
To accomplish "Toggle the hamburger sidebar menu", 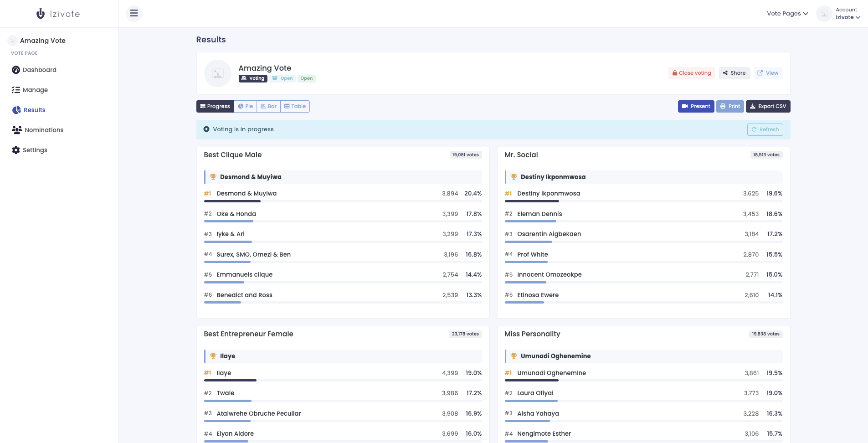I will 134,13.
